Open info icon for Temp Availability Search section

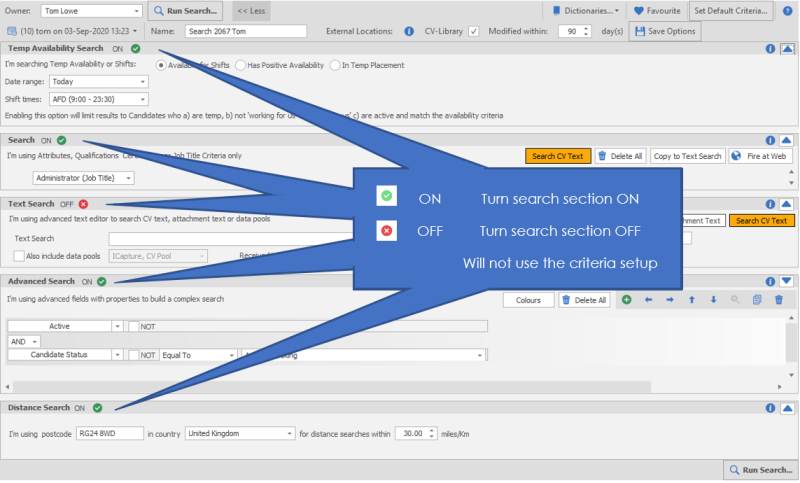(770, 48)
